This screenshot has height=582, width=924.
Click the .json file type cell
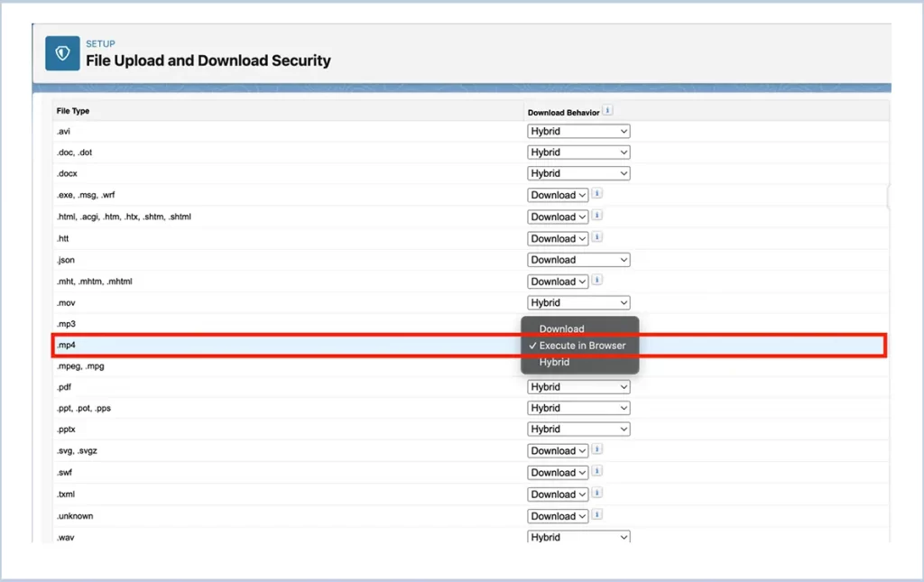[x=65, y=260]
